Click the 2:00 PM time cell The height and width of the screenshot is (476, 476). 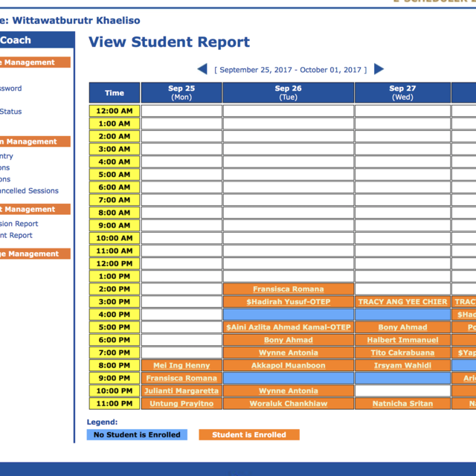click(115, 289)
